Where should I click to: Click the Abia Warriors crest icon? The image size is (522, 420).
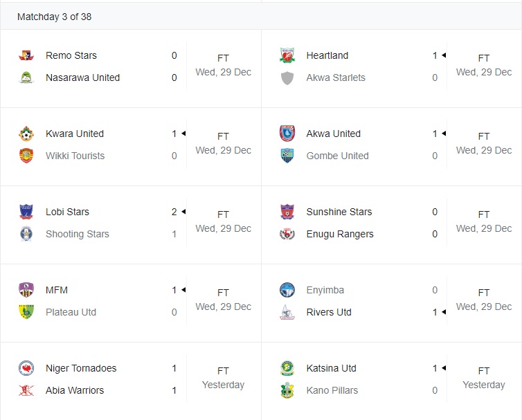tap(26, 390)
